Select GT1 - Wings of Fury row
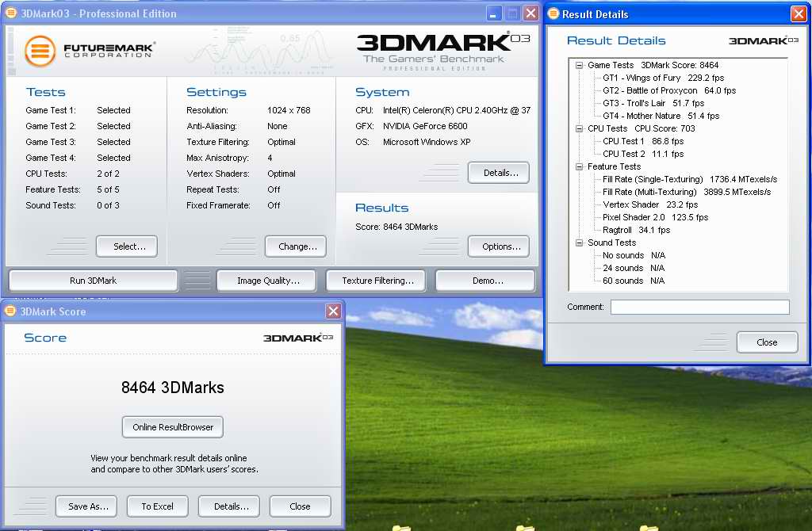Screen dimensions: 812x531 click(x=664, y=78)
